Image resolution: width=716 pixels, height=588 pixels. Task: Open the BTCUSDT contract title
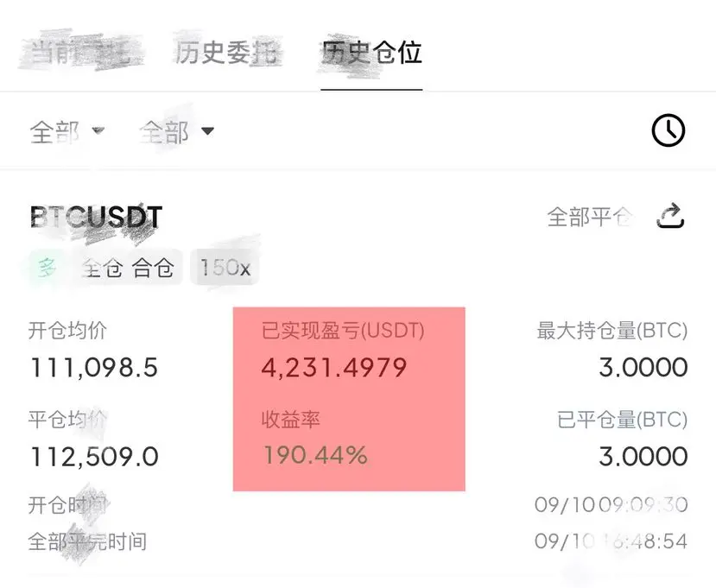(x=96, y=217)
